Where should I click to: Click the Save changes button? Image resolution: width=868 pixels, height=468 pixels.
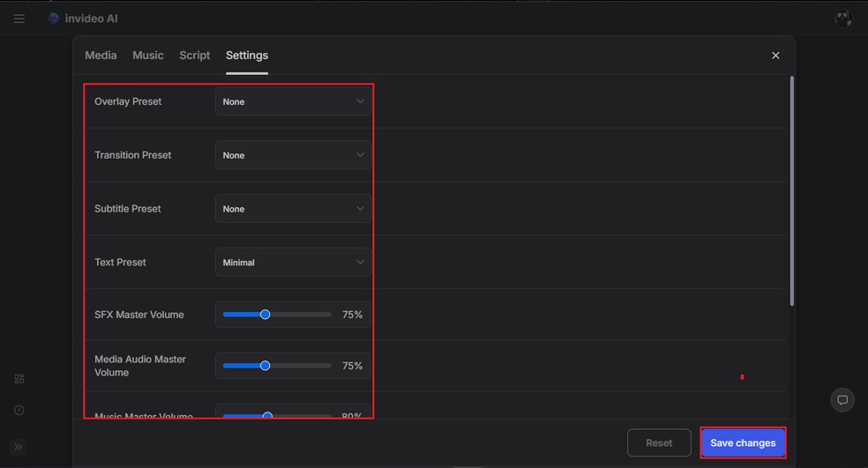743,443
